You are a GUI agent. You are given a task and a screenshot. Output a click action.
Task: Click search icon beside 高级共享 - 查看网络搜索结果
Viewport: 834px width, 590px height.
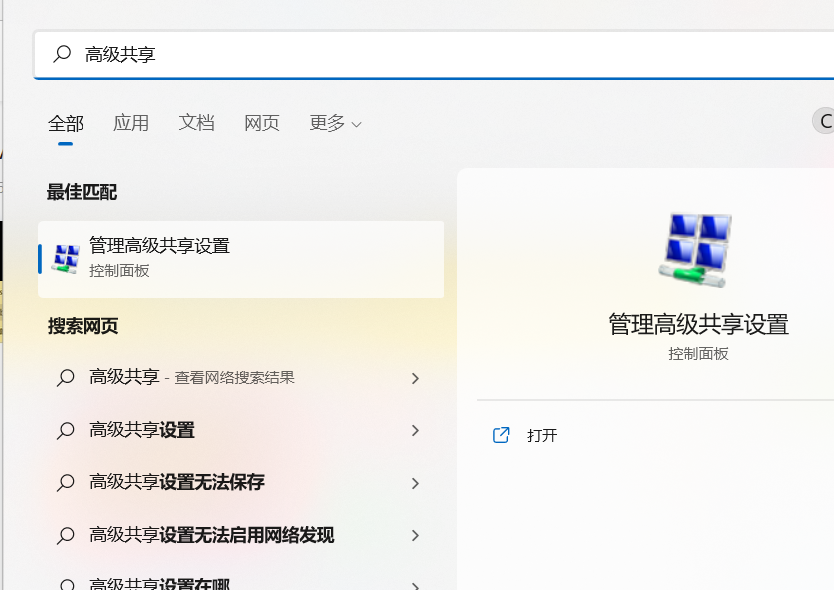[66, 378]
